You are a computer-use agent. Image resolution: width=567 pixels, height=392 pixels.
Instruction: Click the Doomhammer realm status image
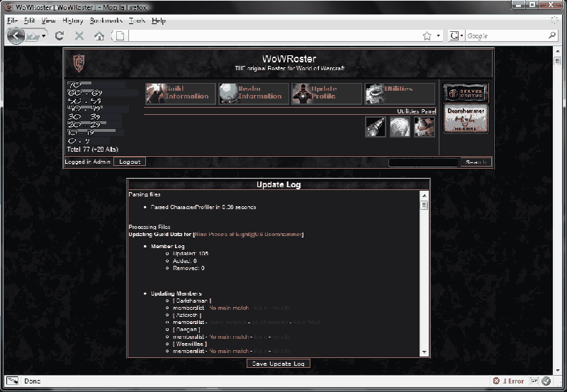point(466,119)
